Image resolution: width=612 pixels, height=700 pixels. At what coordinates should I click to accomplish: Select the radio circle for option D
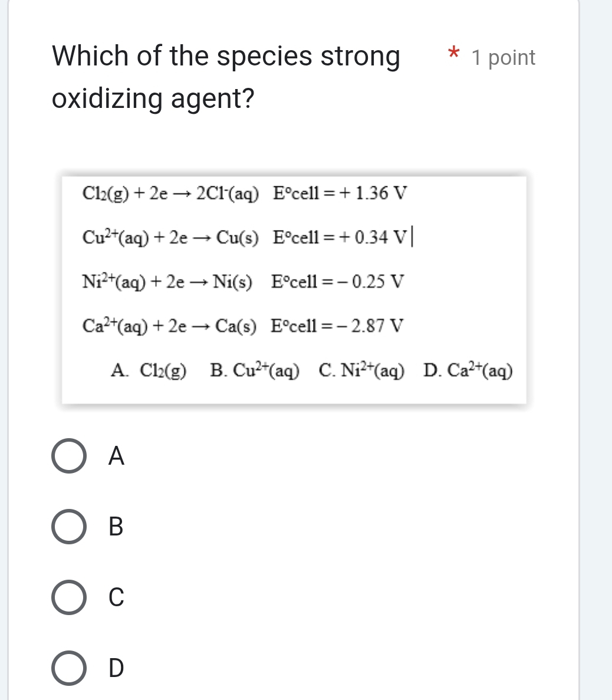point(70,668)
